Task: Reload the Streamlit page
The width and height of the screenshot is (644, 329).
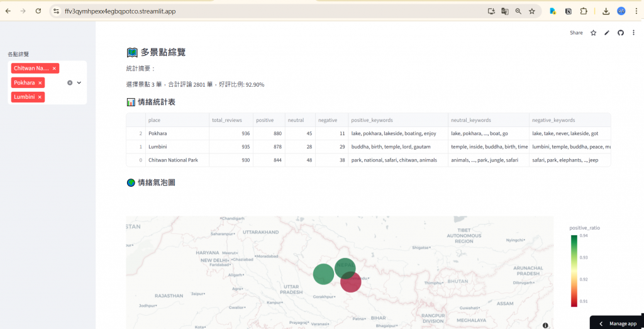Action: coord(38,11)
